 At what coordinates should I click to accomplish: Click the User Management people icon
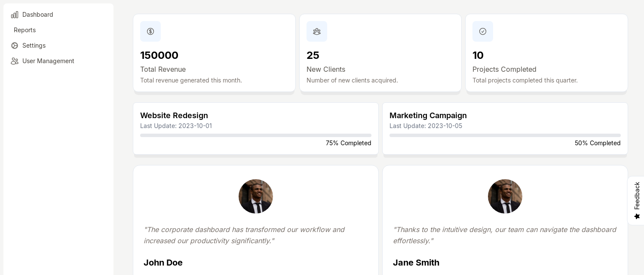click(15, 61)
